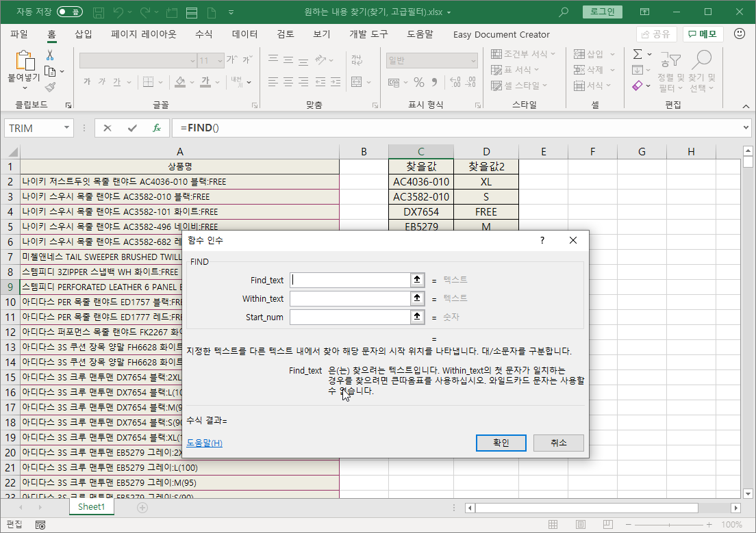Click the 확인 button in the dialog
Screen dimensions: 756x533
click(501, 443)
